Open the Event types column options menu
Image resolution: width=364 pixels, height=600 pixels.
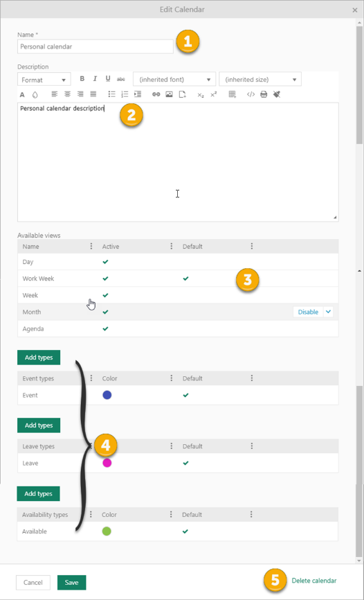[x=91, y=378]
